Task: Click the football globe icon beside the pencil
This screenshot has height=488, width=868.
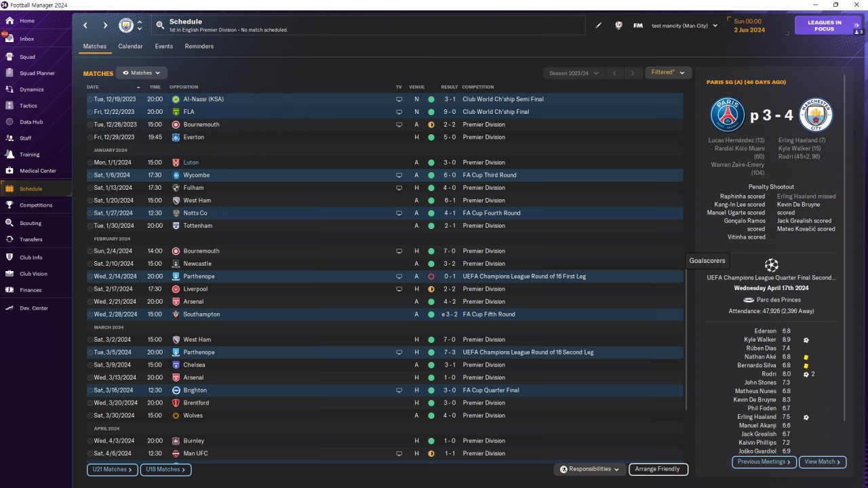Action: click(x=618, y=26)
